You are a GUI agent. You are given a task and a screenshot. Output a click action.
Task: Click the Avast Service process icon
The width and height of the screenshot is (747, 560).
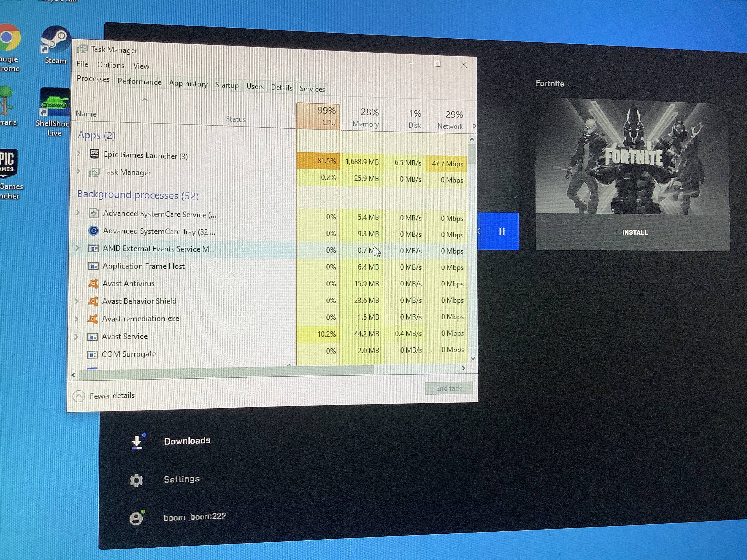coord(92,337)
